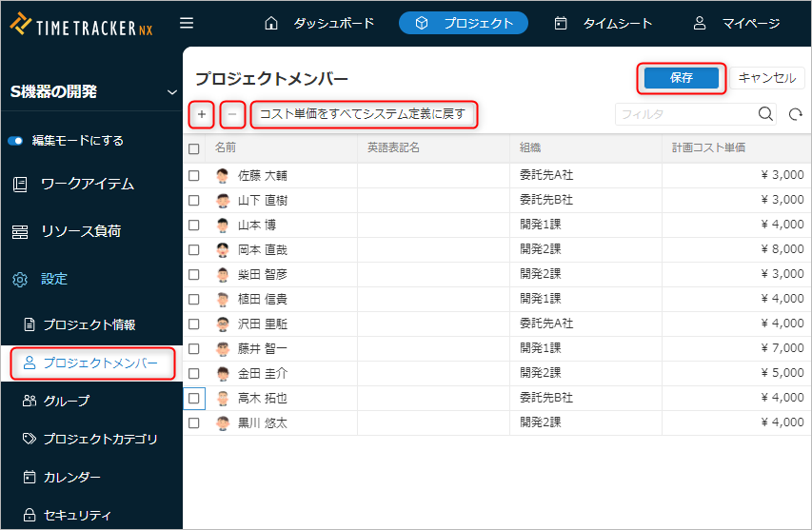Image resolution: width=812 pixels, height=530 pixels.
Task: Go to My Page (マイページ)
Action: click(x=737, y=23)
